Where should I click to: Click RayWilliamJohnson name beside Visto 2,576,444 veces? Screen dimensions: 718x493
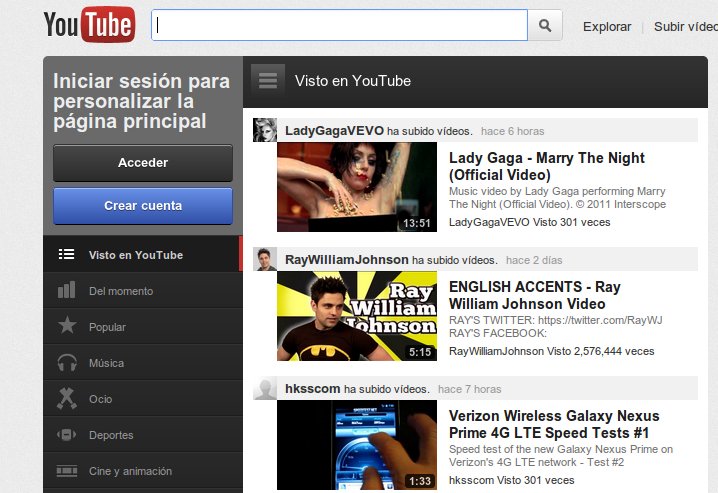click(496, 352)
